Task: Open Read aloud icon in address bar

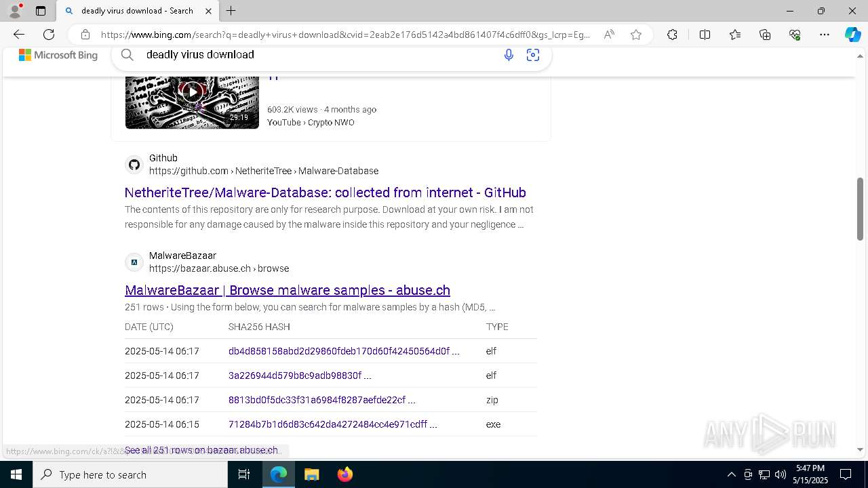Action: tap(609, 35)
